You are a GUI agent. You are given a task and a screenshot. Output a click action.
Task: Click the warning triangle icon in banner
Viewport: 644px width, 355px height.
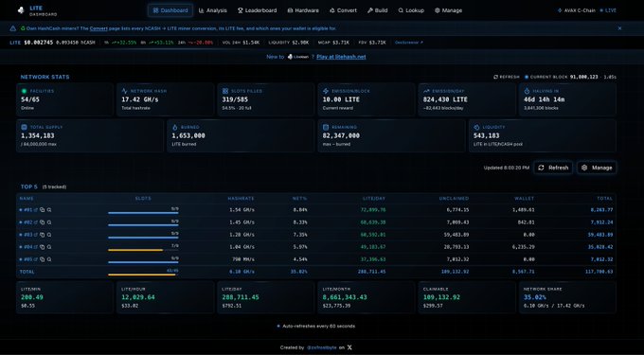tap(13, 28)
